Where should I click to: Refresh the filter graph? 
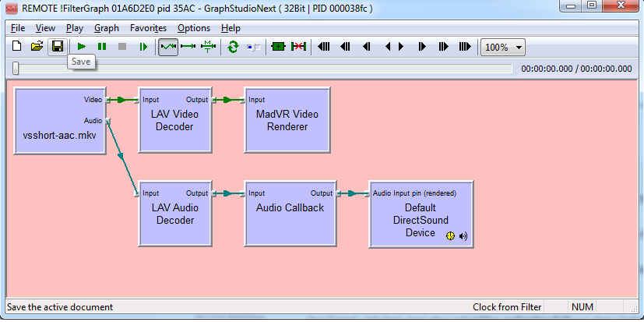pos(233,47)
